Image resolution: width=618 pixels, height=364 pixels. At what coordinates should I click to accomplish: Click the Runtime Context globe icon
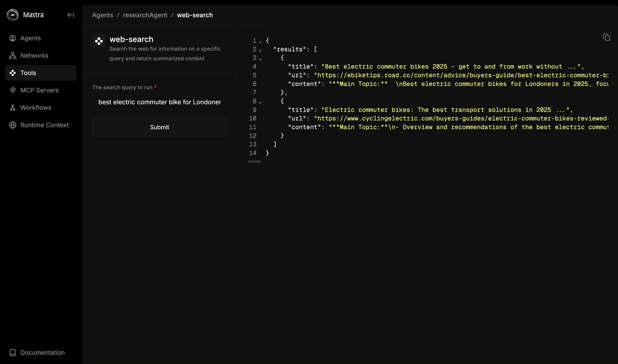coord(13,125)
